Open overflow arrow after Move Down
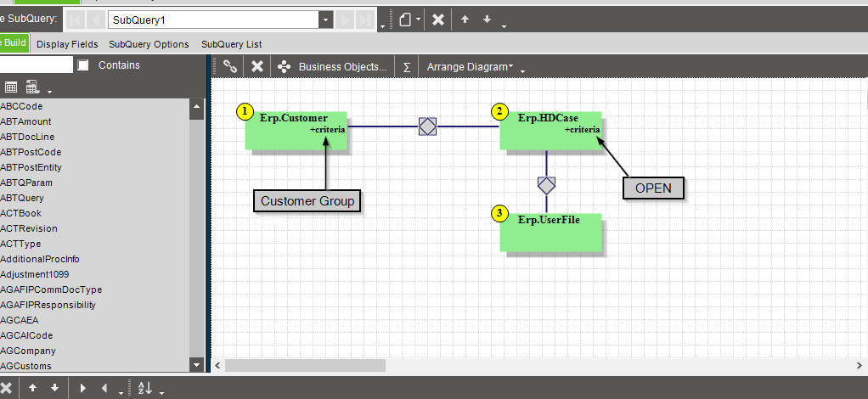Screen dimensions: 868x399 tap(504, 25)
